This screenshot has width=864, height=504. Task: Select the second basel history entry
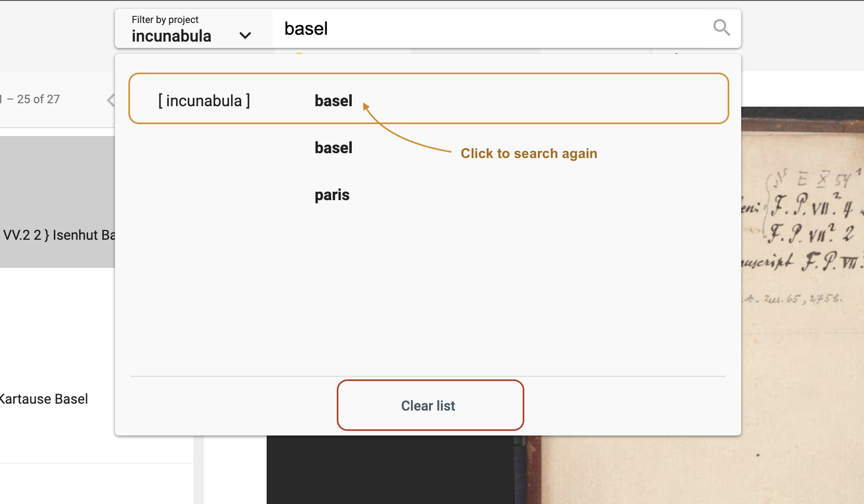(333, 147)
